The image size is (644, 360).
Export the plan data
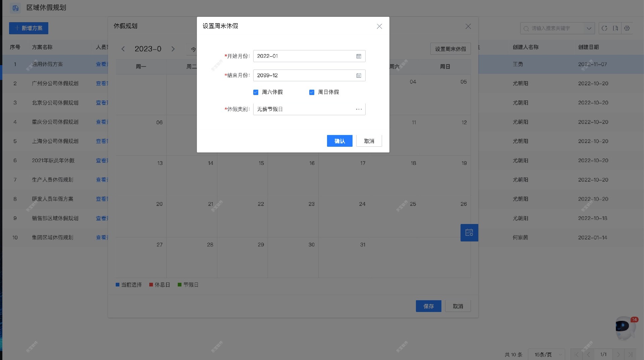tap(615, 28)
